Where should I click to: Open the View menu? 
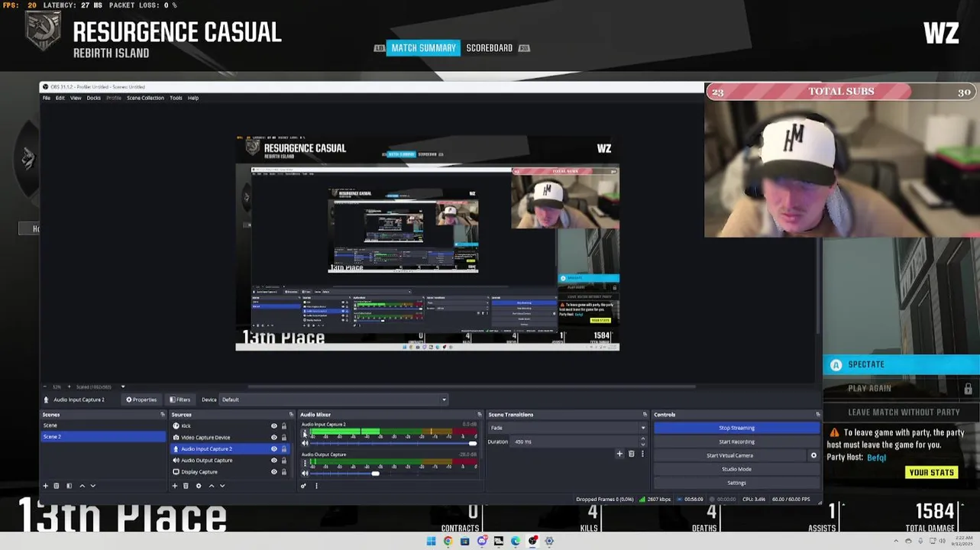coord(76,98)
